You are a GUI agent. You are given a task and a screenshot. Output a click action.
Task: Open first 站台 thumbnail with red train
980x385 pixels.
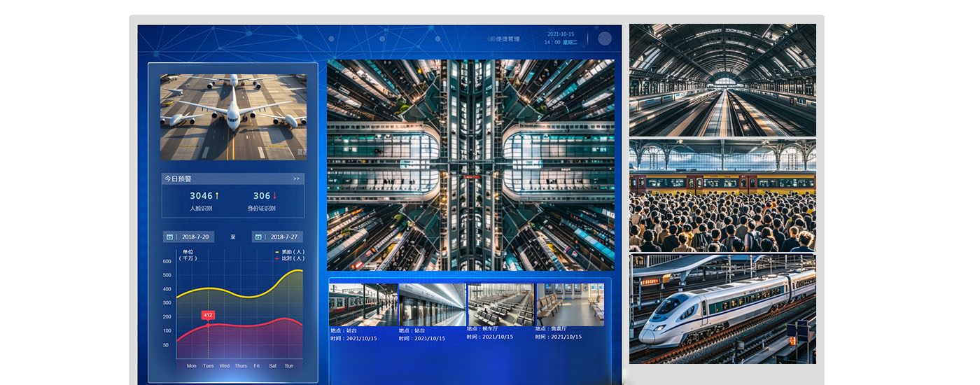tap(363, 304)
